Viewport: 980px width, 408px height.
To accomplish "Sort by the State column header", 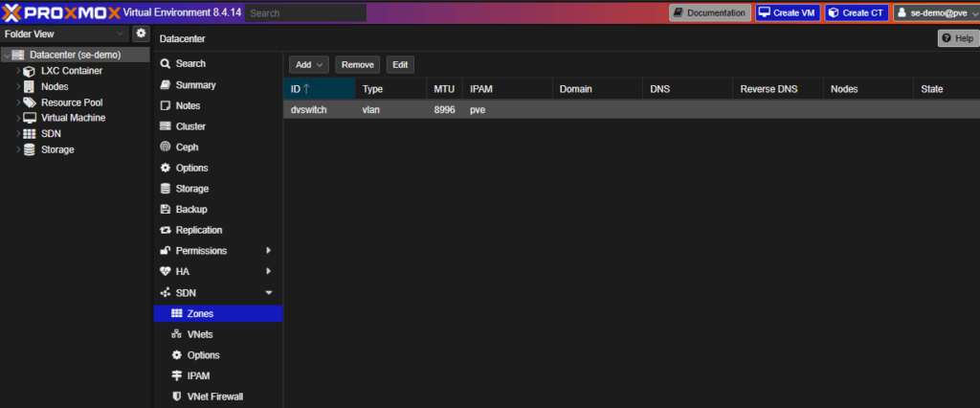I will (x=947, y=89).
